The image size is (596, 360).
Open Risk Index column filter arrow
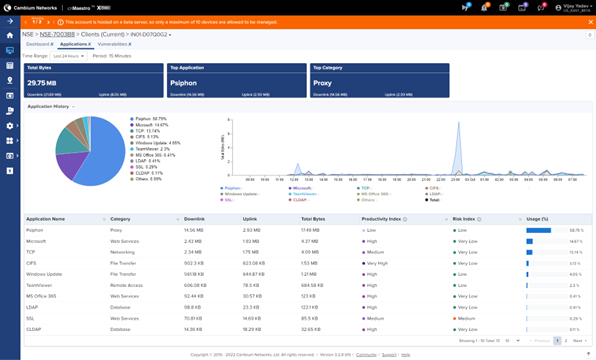520,219
